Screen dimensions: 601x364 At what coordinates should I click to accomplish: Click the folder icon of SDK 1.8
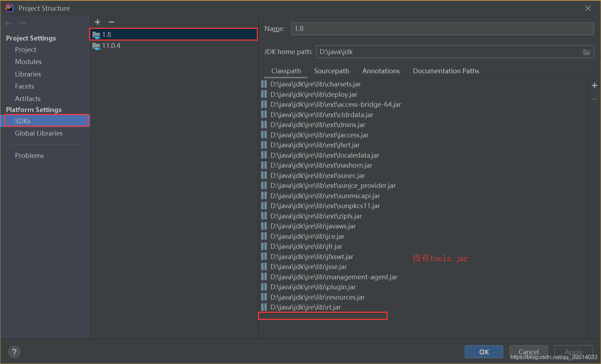coord(96,35)
